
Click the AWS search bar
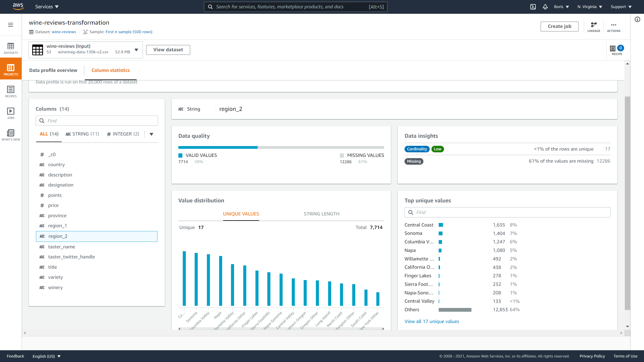pyautogui.click(x=295, y=7)
